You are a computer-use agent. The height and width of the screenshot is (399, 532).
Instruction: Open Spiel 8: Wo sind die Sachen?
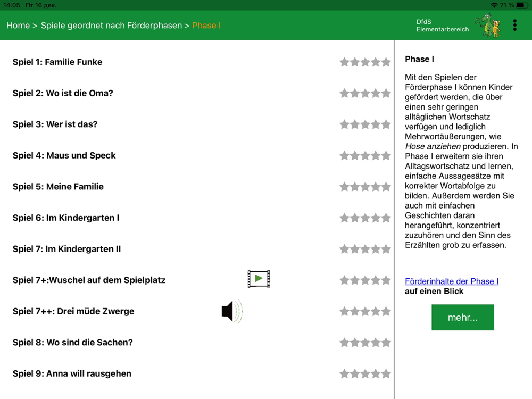[72, 342]
